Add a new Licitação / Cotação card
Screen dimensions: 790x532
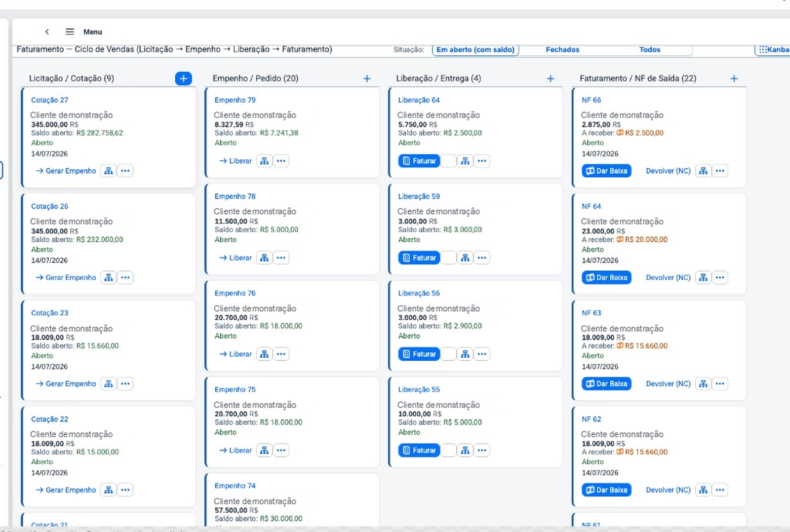click(183, 78)
